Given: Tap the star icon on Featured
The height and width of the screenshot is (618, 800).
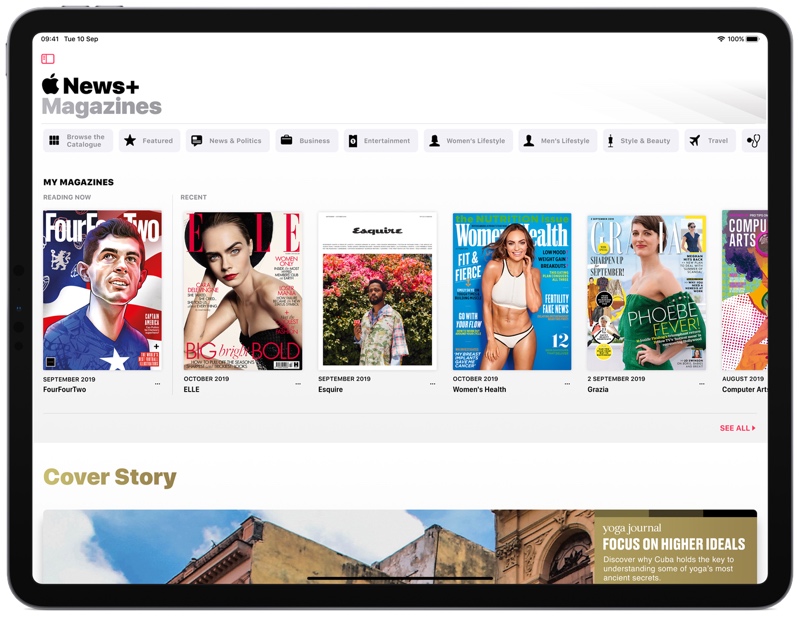Looking at the screenshot, I should (x=130, y=140).
